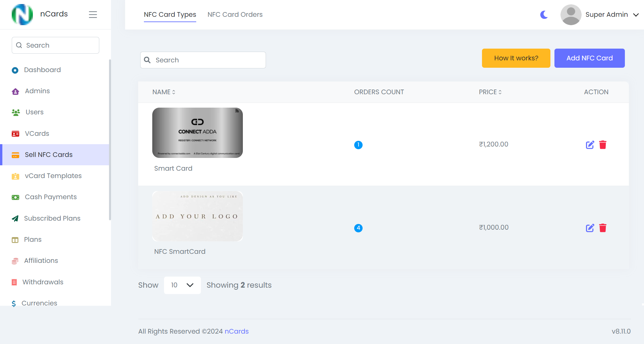Open Cash Payments using its money icon
This screenshot has width=644, height=344.
(15, 197)
